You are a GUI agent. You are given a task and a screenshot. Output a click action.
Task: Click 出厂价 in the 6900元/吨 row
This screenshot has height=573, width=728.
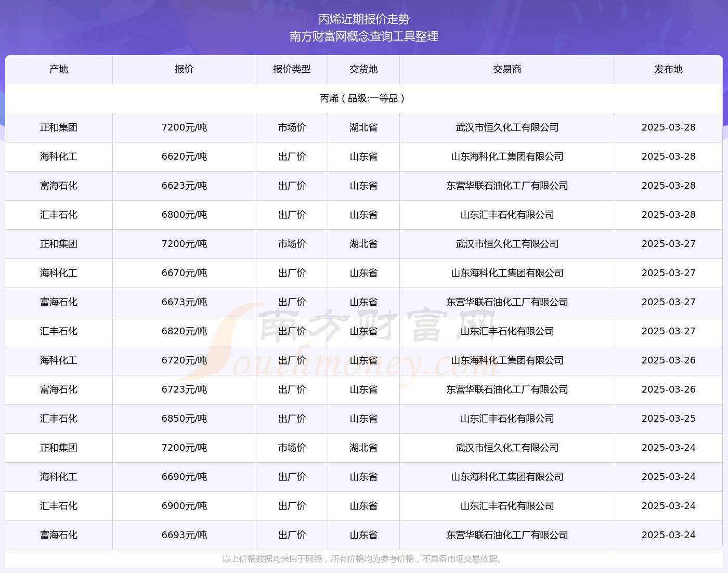pos(292,506)
